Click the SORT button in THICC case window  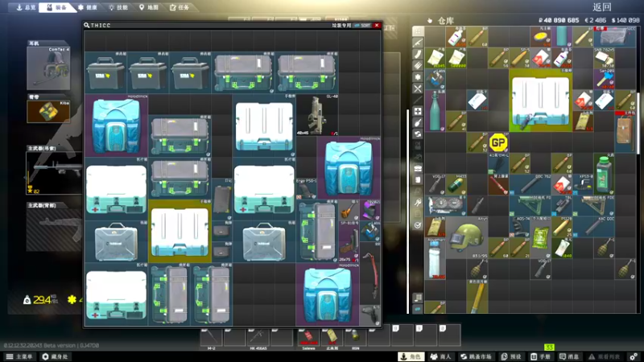[x=362, y=26]
